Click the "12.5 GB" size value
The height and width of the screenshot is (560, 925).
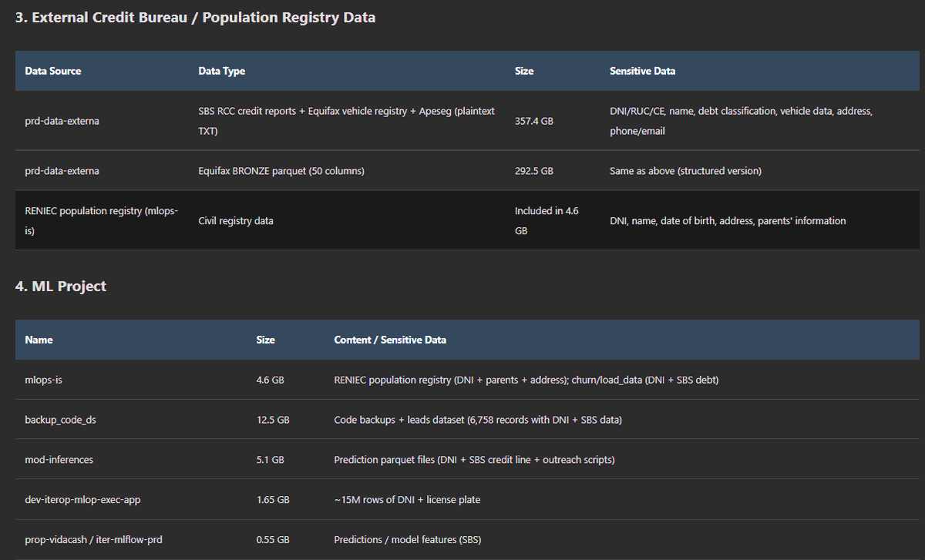(273, 420)
